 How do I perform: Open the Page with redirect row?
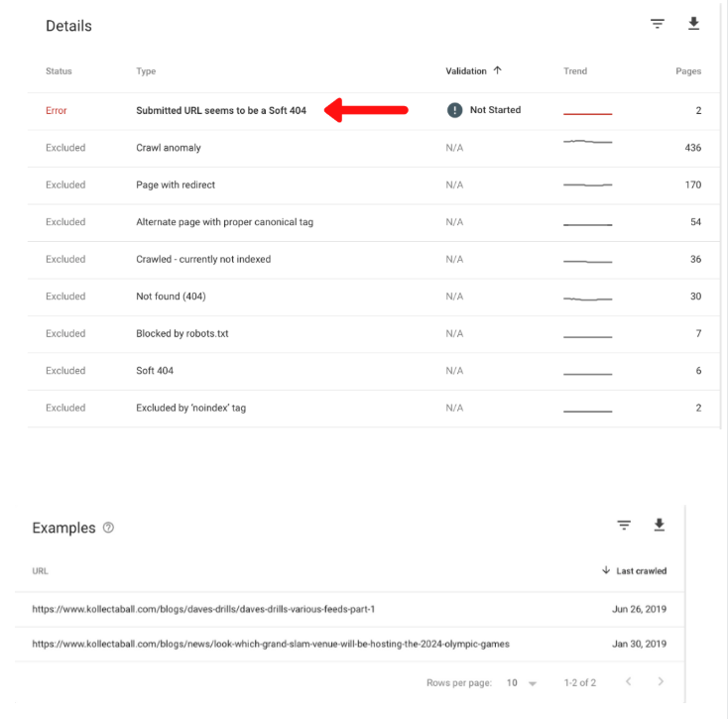point(374,185)
